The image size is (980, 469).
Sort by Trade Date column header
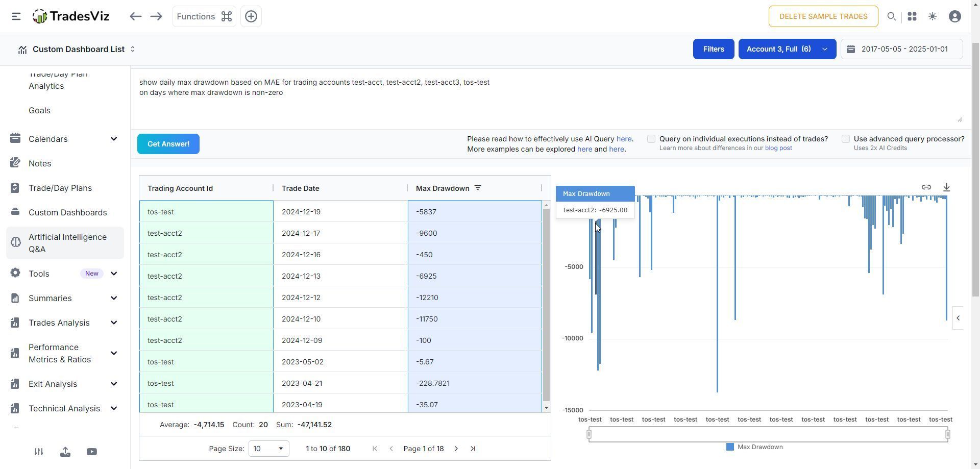point(301,188)
